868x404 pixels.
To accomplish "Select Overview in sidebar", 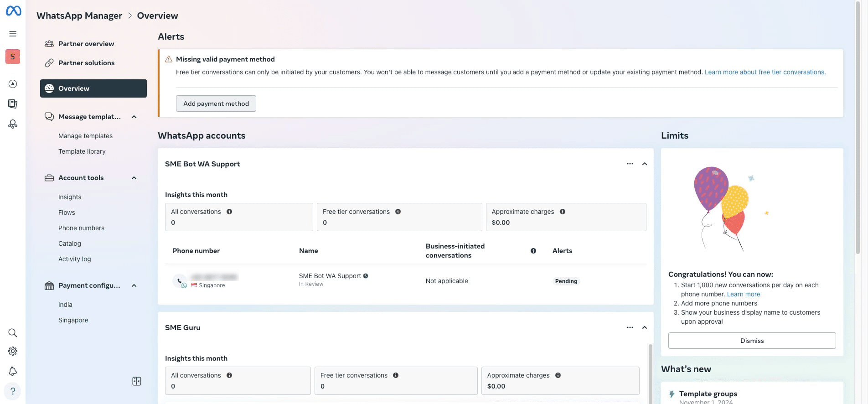I will [93, 88].
